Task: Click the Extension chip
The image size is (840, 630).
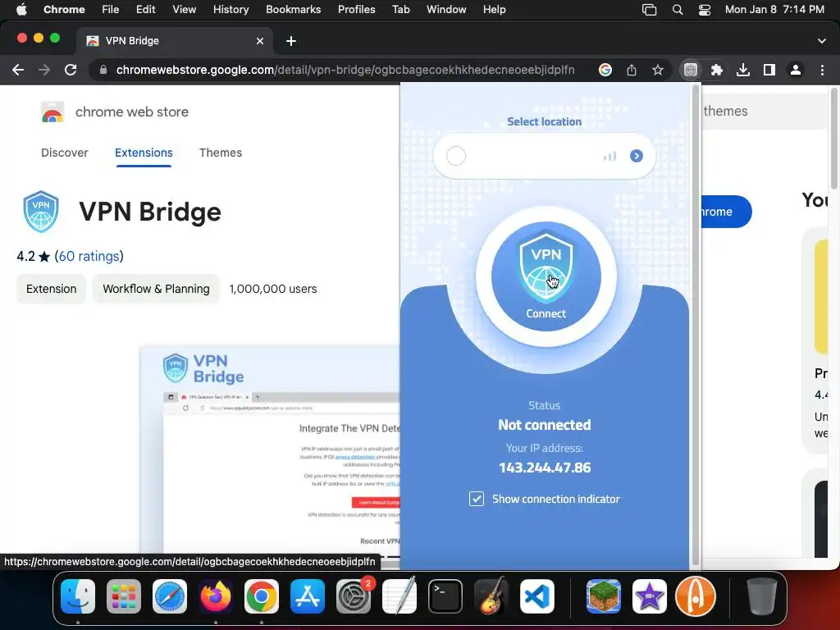Action: [x=52, y=289]
